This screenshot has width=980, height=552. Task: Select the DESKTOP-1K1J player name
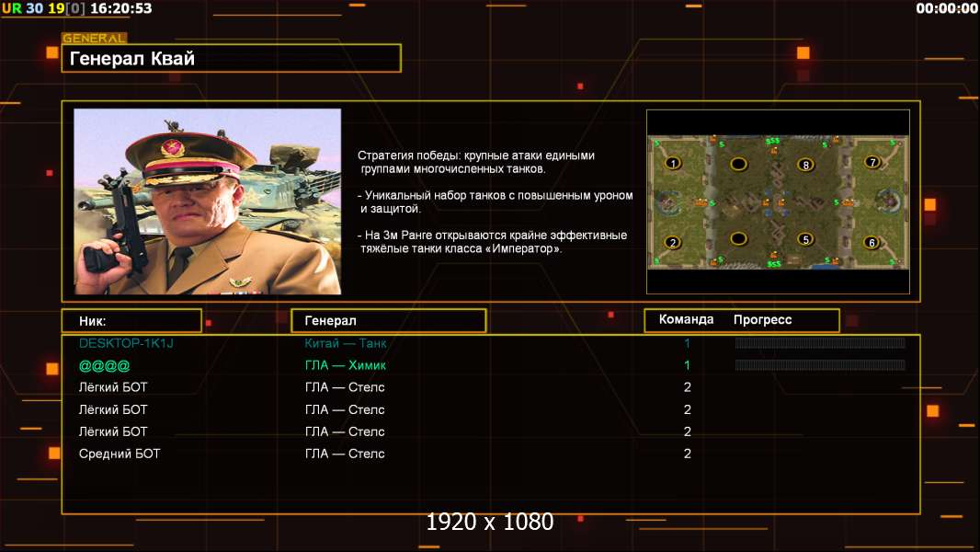click(x=126, y=343)
